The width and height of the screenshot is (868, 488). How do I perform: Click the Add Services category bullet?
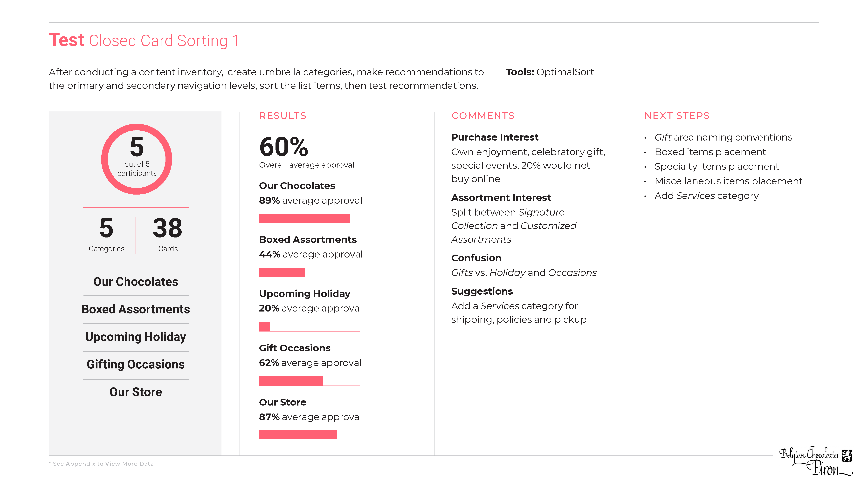pos(706,196)
